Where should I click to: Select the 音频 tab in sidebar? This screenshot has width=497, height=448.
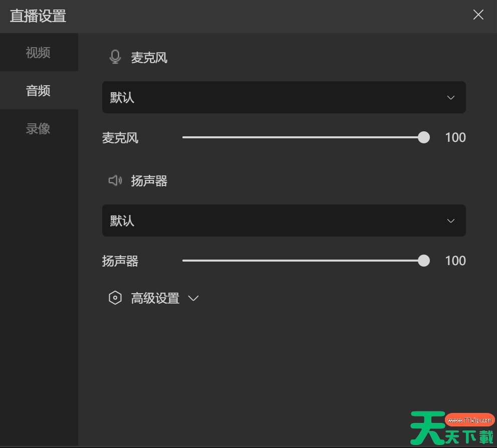pos(38,90)
